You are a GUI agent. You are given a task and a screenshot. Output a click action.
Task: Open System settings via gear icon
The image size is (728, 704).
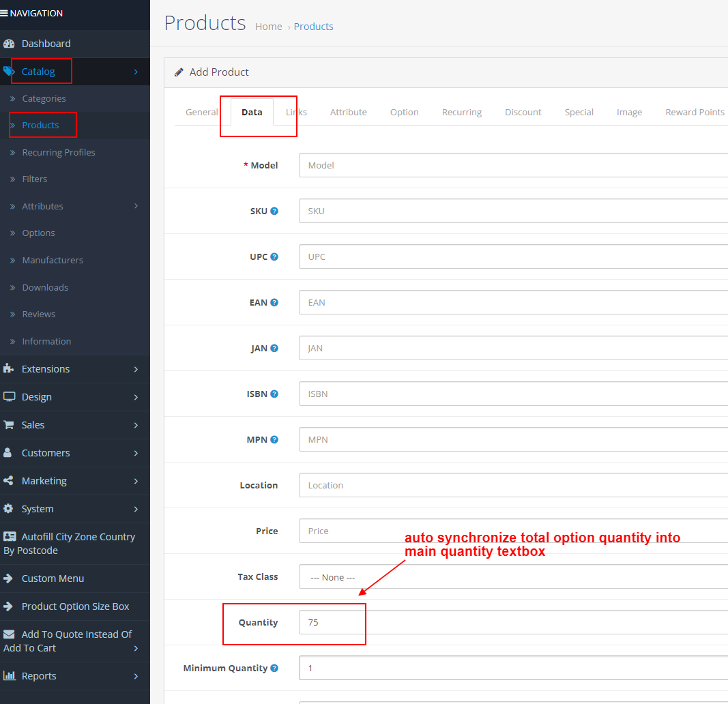point(10,508)
